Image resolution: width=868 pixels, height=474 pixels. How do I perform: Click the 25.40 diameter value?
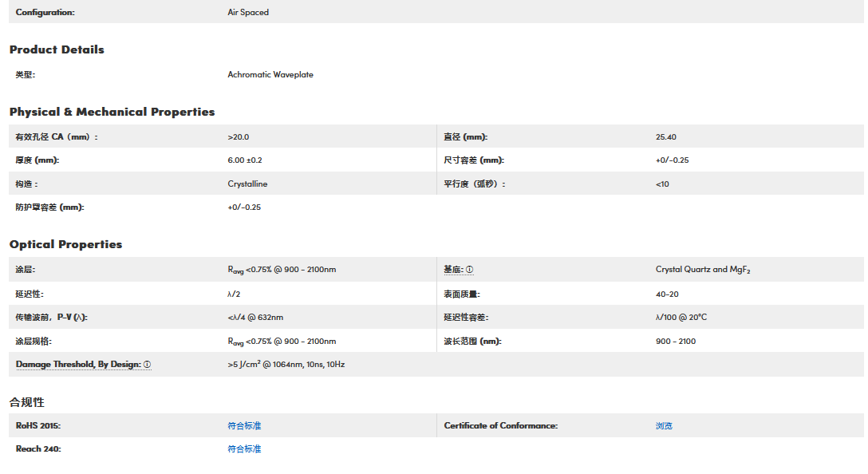666,137
